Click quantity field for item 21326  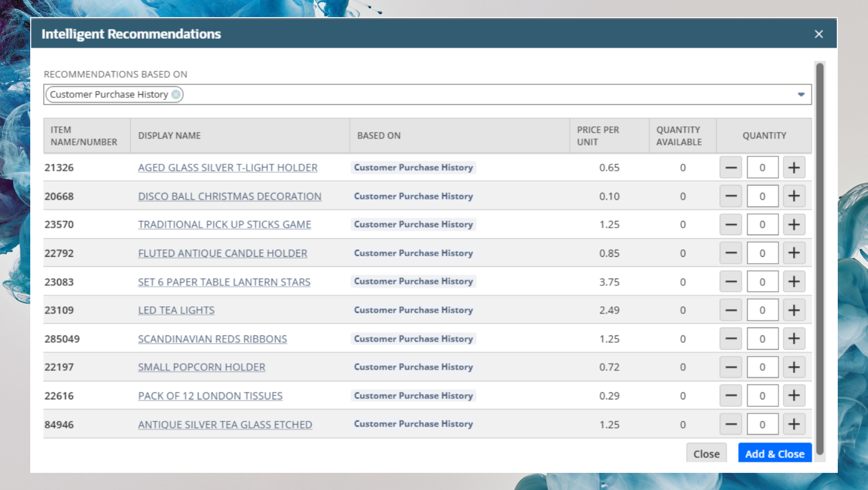[762, 167]
